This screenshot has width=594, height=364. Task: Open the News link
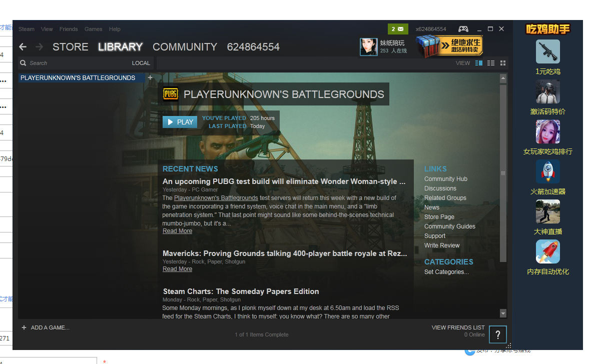click(x=432, y=207)
